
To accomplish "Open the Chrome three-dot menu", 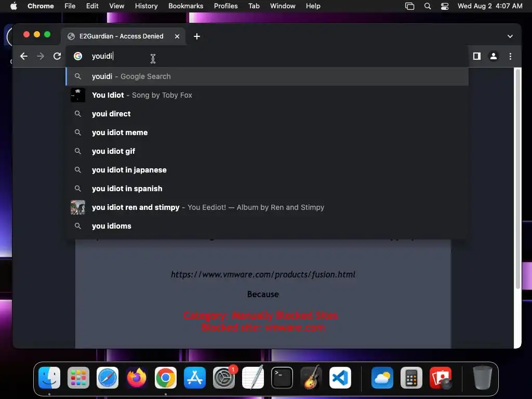I will pyautogui.click(x=510, y=56).
